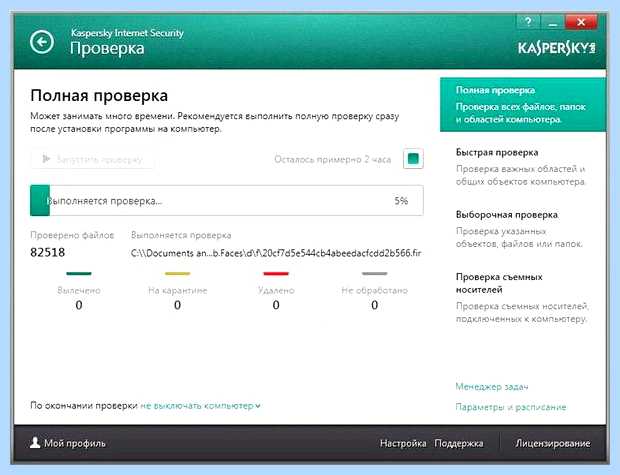The width and height of the screenshot is (620, 475).
Task: Click the '5%' progress value
Action: point(401,201)
